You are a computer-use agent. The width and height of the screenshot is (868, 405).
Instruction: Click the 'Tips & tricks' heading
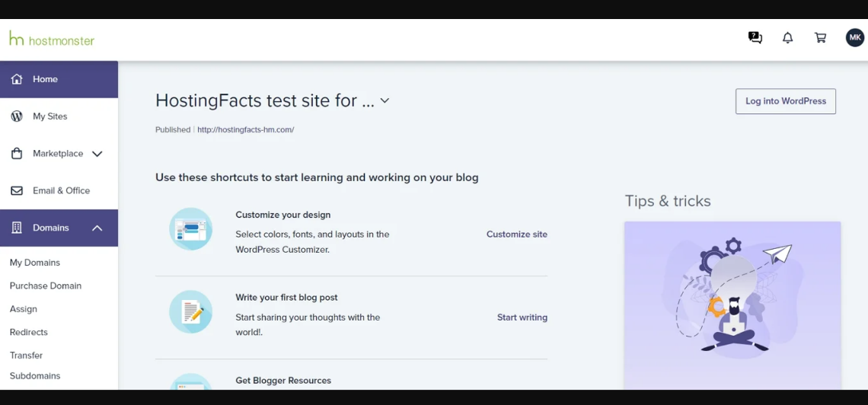668,201
